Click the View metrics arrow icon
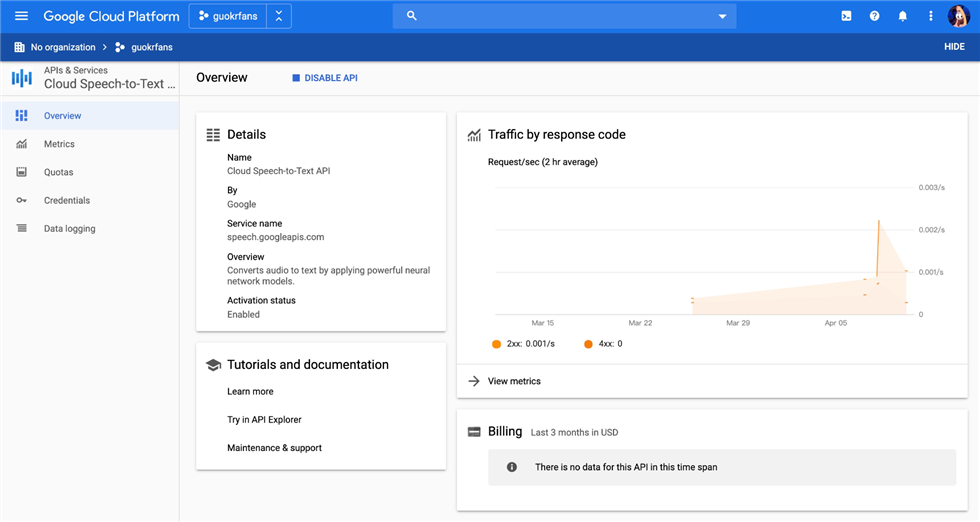The image size is (980, 522). [x=474, y=381]
